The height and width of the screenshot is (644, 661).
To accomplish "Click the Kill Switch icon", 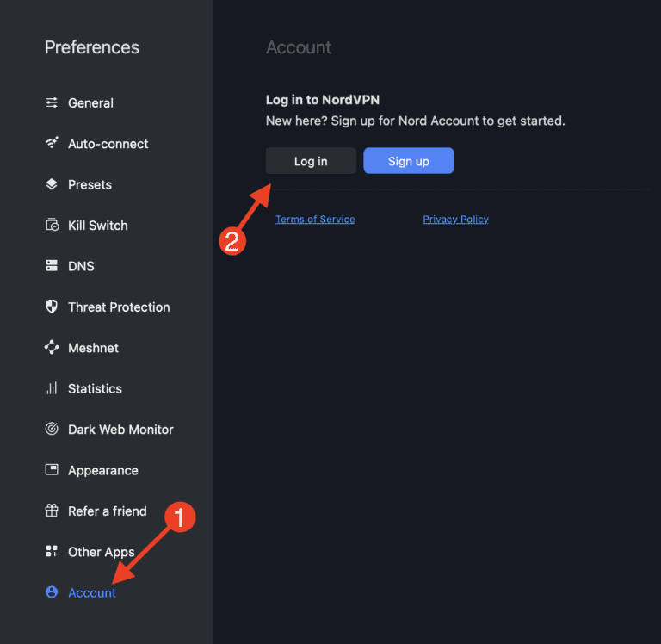I will [52, 226].
